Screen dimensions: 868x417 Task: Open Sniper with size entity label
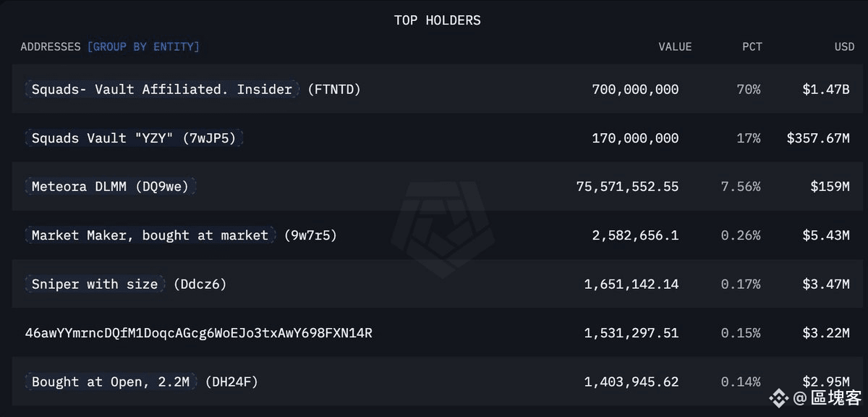point(95,284)
